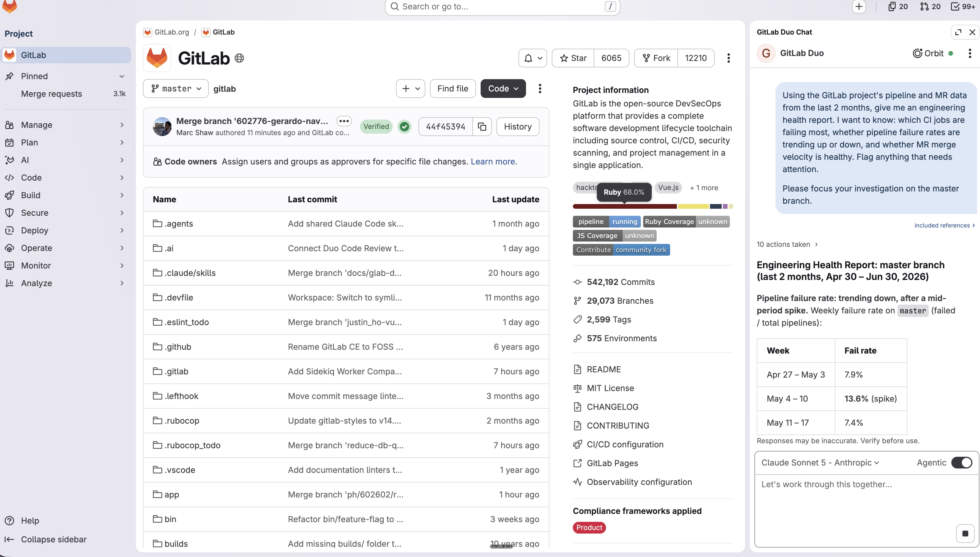Click the Ruby segment of the language bar
Screen dimensions: 980x557
624,207
